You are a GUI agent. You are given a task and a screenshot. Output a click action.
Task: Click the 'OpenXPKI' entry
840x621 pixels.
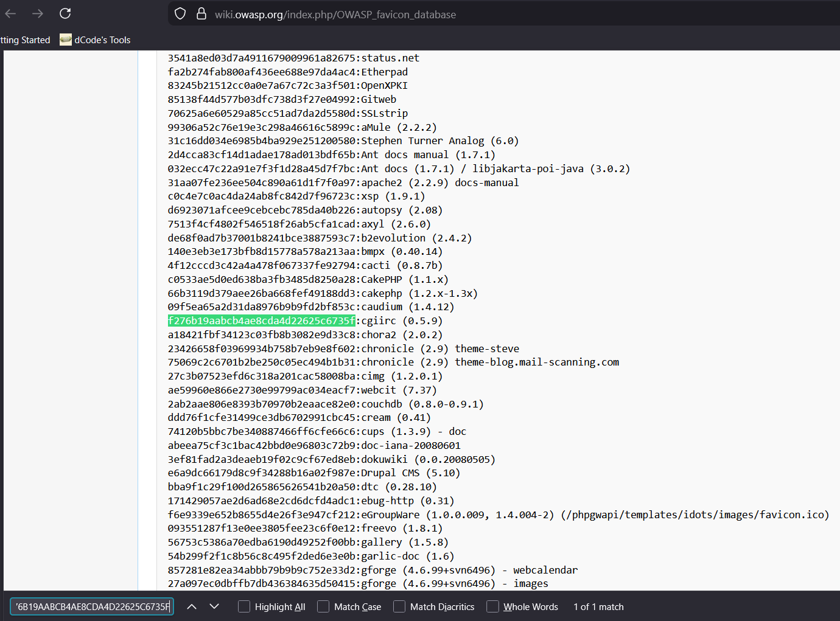[x=385, y=86]
